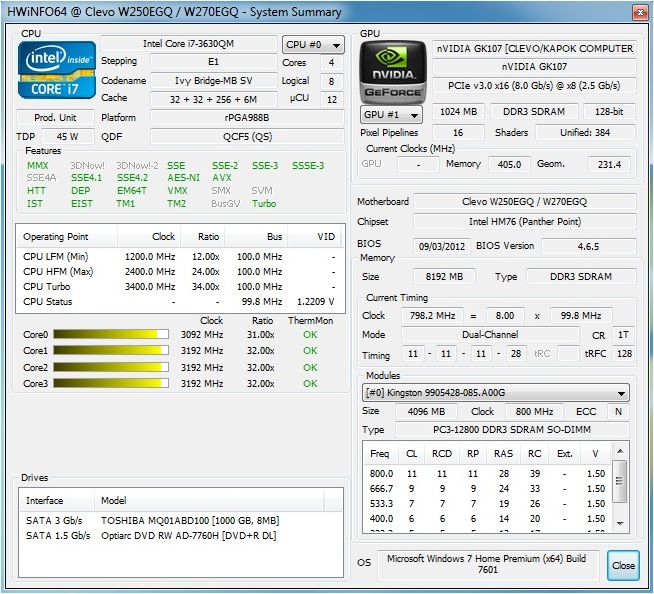Click the Core3 usage bar
This screenshot has height=594, width=654.
(x=111, y=383)
